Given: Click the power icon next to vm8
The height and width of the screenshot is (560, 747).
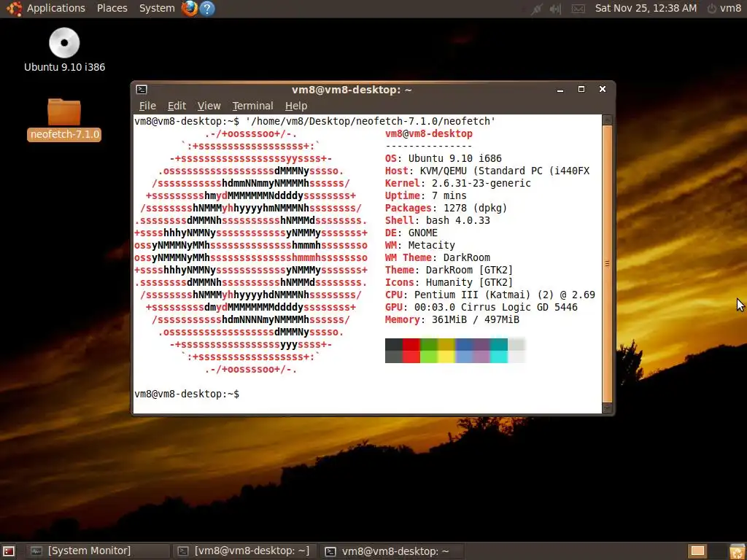Looking at the screenshot, I should pos(712,8).
